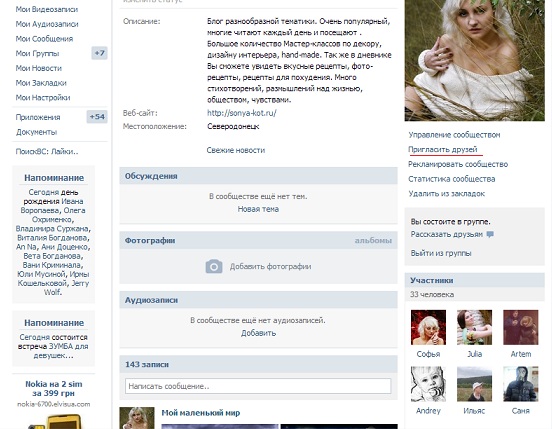
Task: Open Владимира Суржана birthday link
Action: (53, 229)
